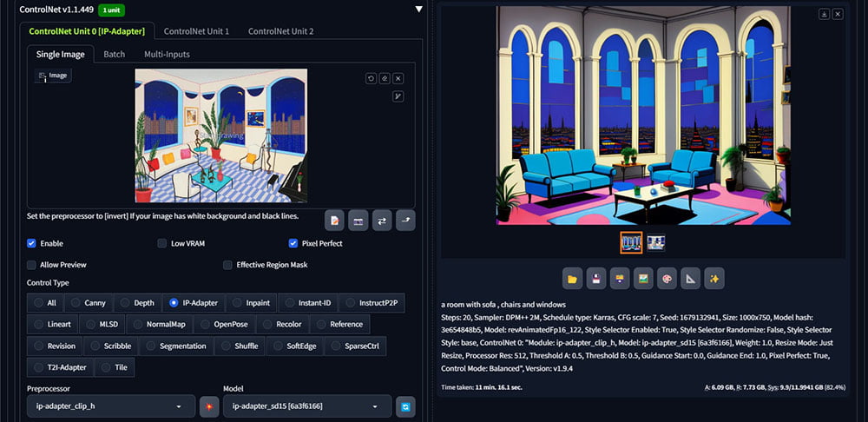Select the second output thumbnail
The height and width of the screenshot is (422, 868).
click(656, 242)
